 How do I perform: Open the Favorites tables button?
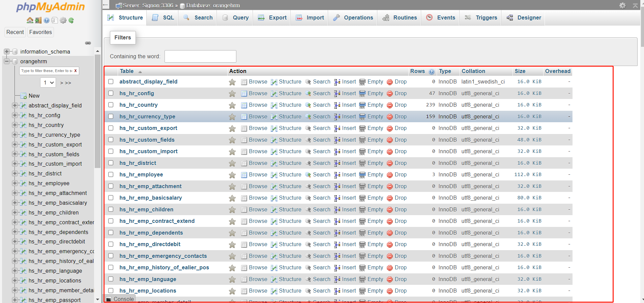(40, 32)
